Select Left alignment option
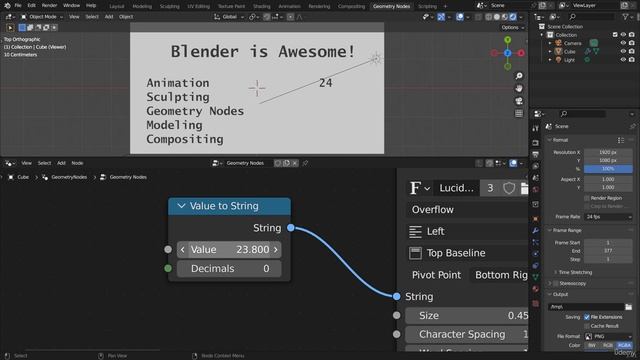Viewport: 640px width, 360px height. (x=467, y=231)
